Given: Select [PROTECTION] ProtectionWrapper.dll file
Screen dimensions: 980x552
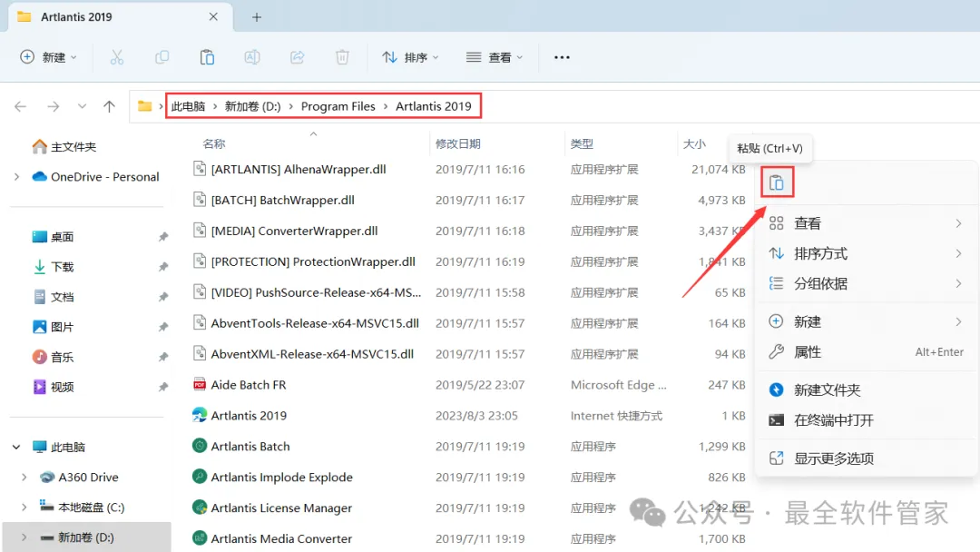Looking at the screenshot, I should click(313, 261).
